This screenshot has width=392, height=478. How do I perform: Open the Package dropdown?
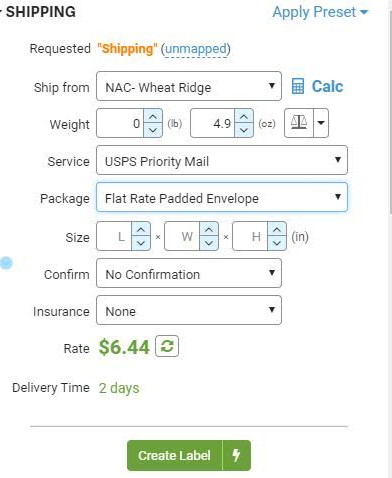(222, 197)
